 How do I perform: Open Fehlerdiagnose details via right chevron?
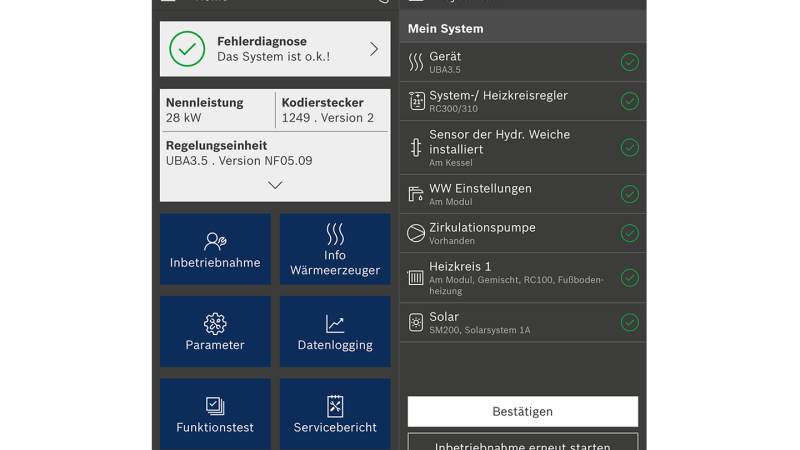pyautogui.click(x=374, y=49)
